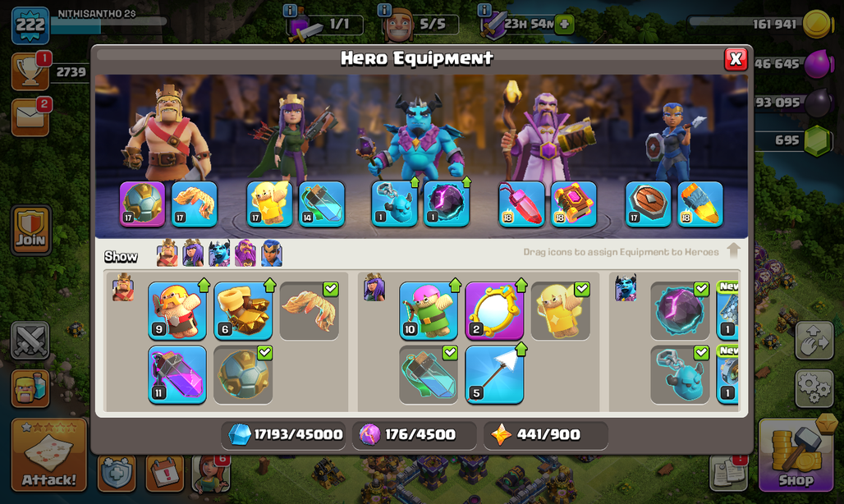Select the purple Magic Mirror equipment

click(x=494, y=310)
